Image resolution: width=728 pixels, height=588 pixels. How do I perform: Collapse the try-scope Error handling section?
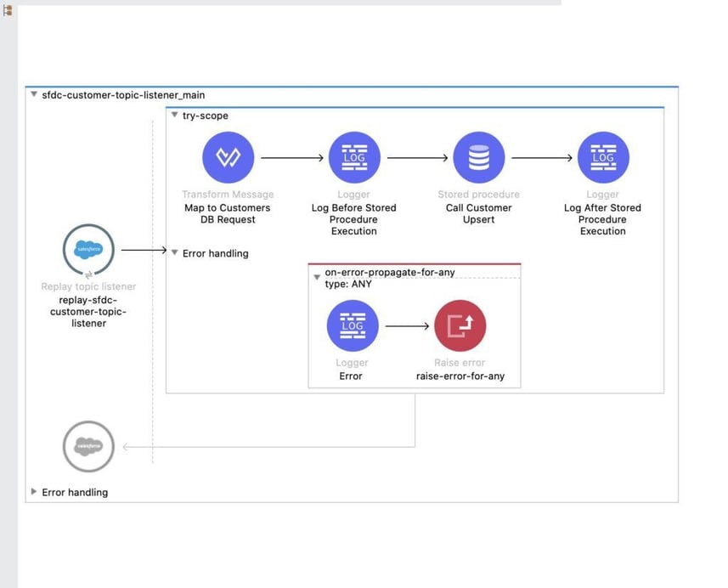pos(175,252)
